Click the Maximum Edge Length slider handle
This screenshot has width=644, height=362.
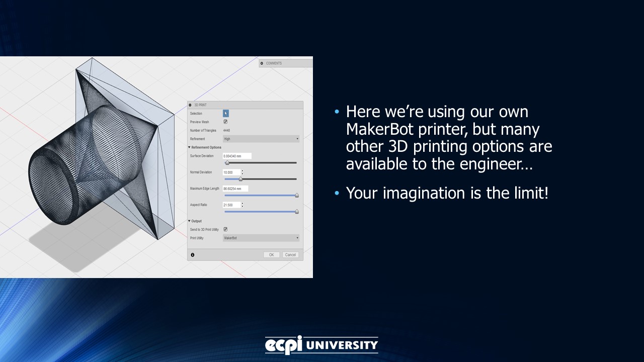coord(297,195)
